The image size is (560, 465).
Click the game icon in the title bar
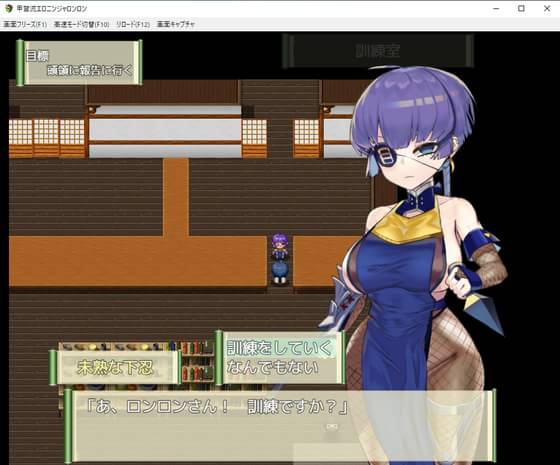tap(9, 8)
